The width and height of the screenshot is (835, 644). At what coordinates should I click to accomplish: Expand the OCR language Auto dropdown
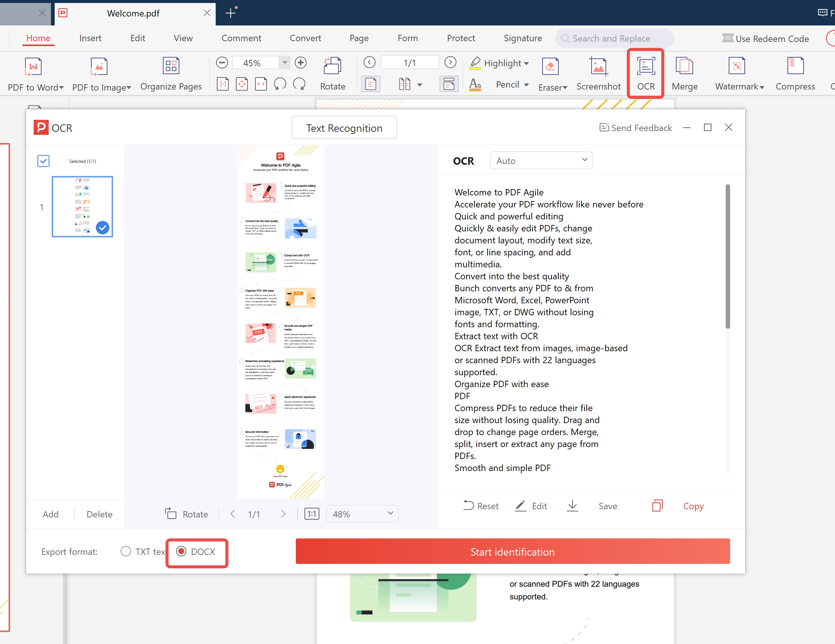pos(541,161)
